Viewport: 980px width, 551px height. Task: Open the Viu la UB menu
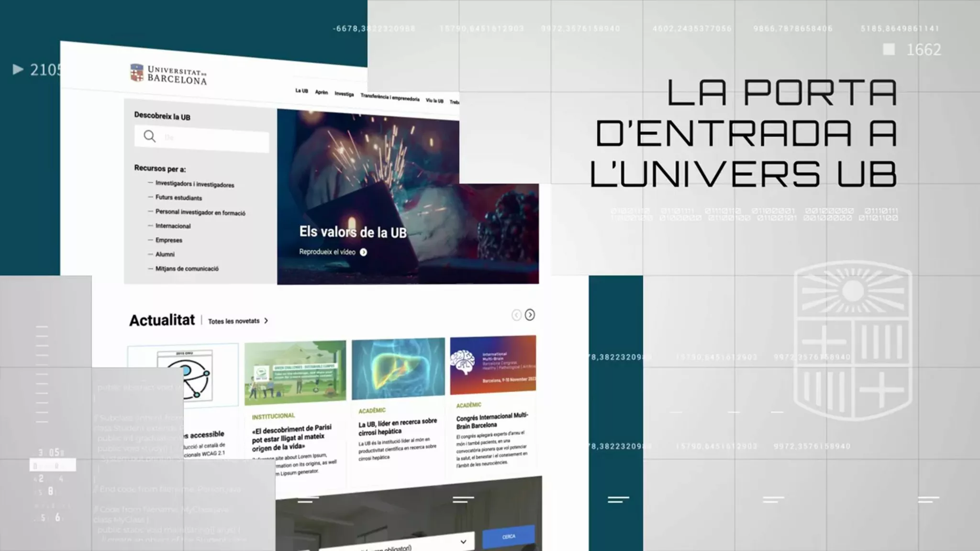(x=434, y=100)
